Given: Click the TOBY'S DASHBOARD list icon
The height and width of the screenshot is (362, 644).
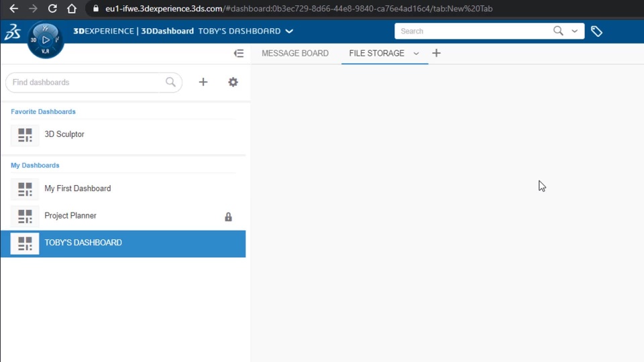Looking at the screenshot, I should click(x=25, y=244).
